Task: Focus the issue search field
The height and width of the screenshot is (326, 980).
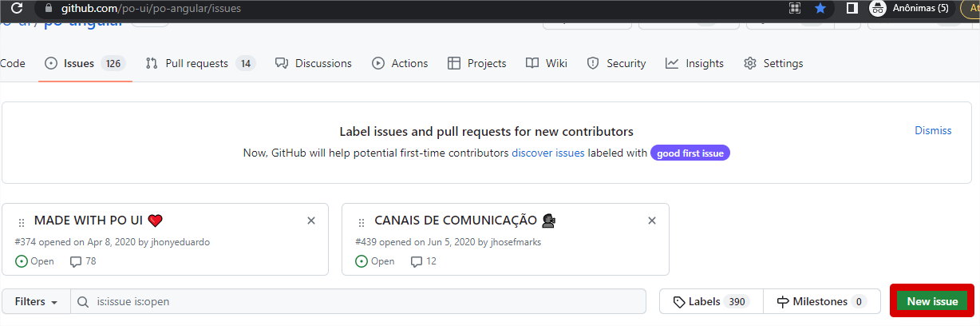Action: 359,301
